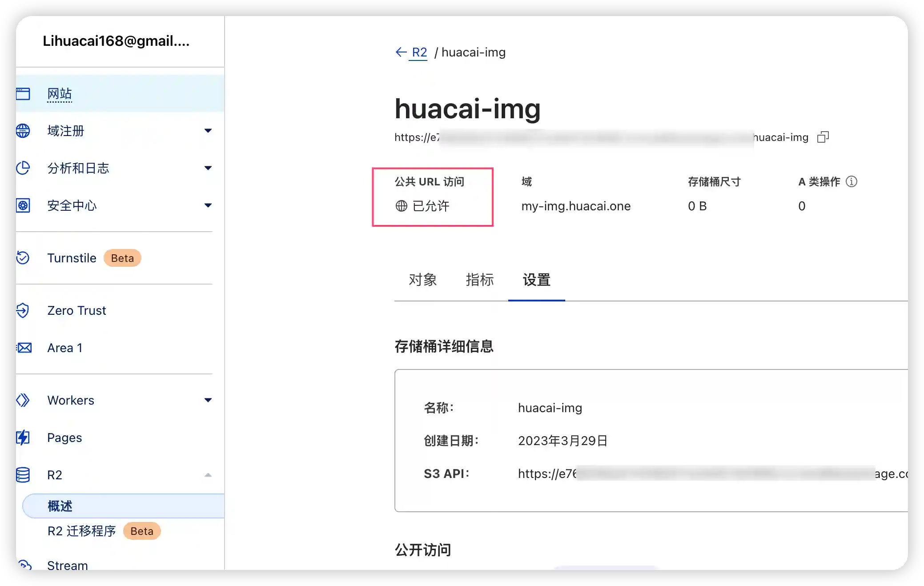
Task: Copy the bucket URL using the copy icon
Action: pyautogui.click(x=823, y=137)
